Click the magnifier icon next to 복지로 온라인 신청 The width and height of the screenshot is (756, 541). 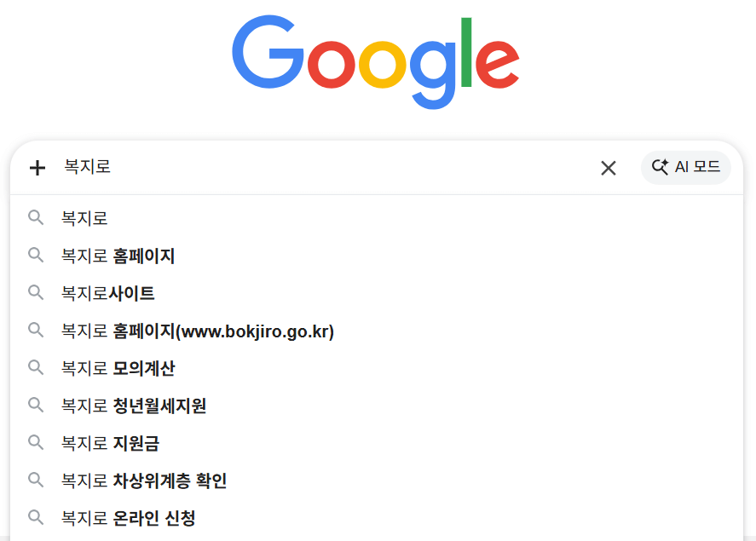tap(36, 517)
